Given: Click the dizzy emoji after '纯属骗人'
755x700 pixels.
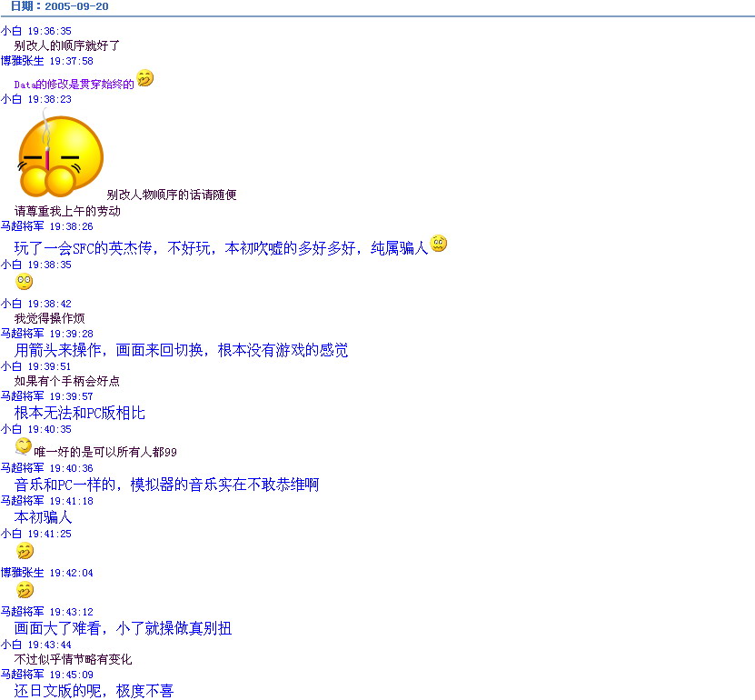Looking at the screenshot, I should (x=439, y=244).
